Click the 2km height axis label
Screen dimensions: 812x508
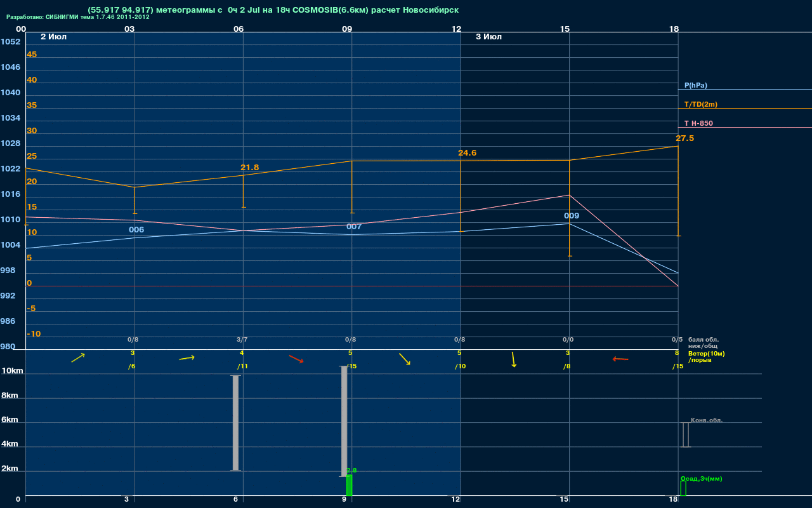pyautogui.click(x=10, y=469)
